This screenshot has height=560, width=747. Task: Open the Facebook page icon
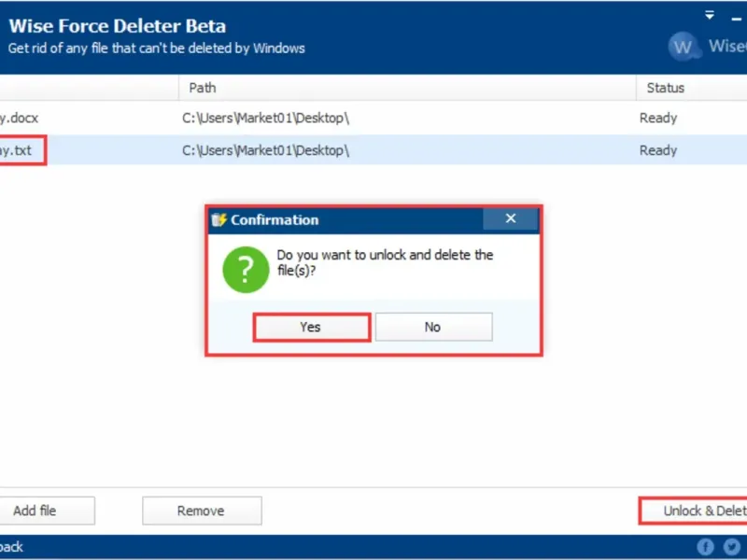pyautogui.click(x=706, y=547)
